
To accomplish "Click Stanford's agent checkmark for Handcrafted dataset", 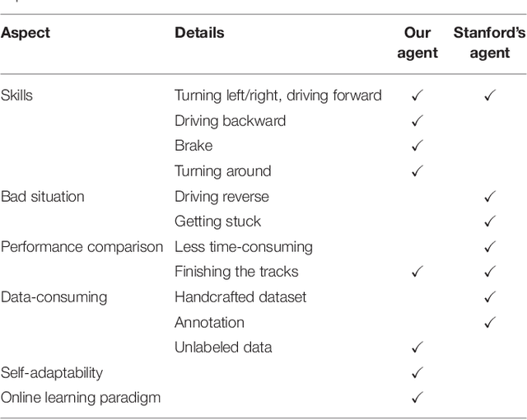I will click(x=491, y=297).
